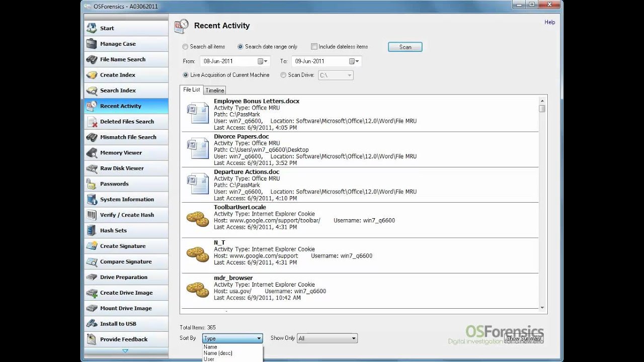Click the Create Signature icon
The height and width of the screenshot is (362, 644).
tap(92, 246)
